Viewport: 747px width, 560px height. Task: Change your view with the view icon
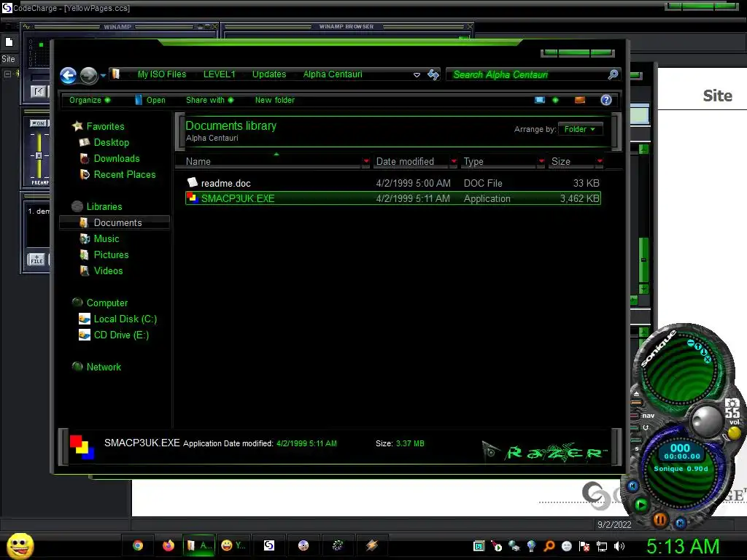coord(540,100)
